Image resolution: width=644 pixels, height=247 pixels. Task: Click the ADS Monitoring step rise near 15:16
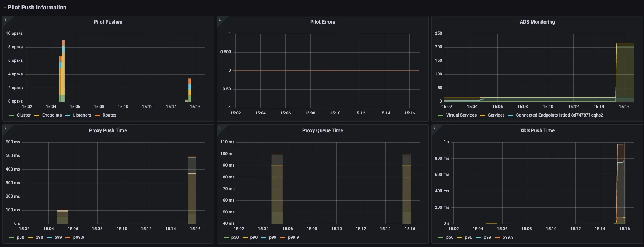[616, 71]
